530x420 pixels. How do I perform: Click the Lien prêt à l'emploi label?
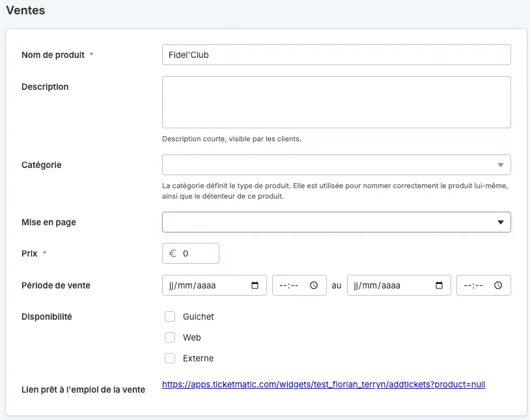(x=83, y=389)
